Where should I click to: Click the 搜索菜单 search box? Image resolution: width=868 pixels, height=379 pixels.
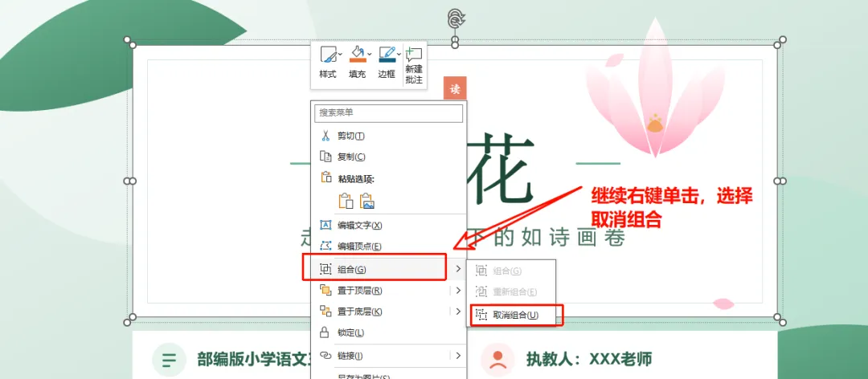pos(389,113)
